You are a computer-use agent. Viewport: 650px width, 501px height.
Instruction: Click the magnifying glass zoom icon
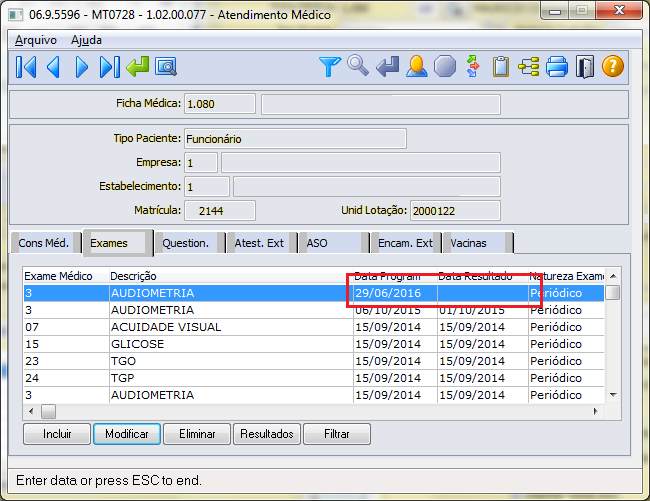point(358,66)
